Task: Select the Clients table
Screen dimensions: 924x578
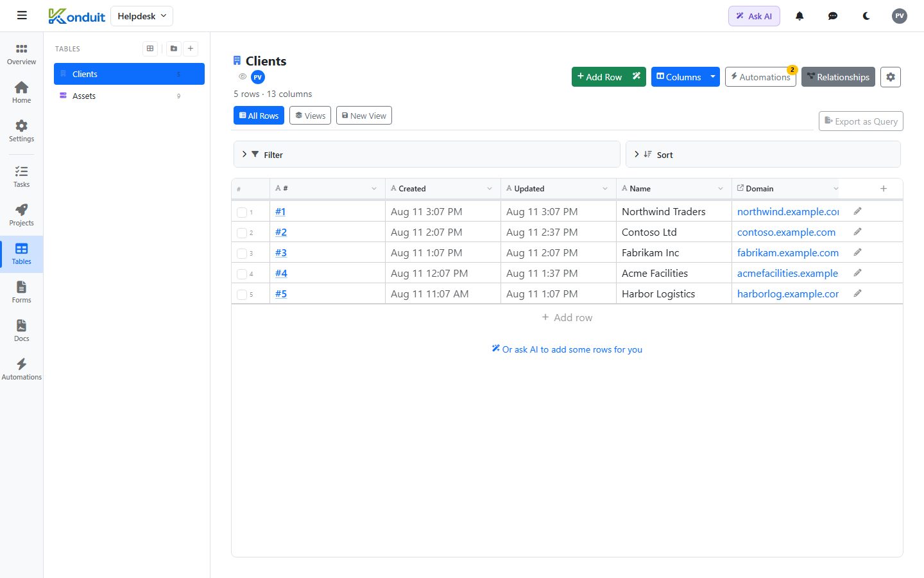Action: pyautogui.click(x=129, y=74)
